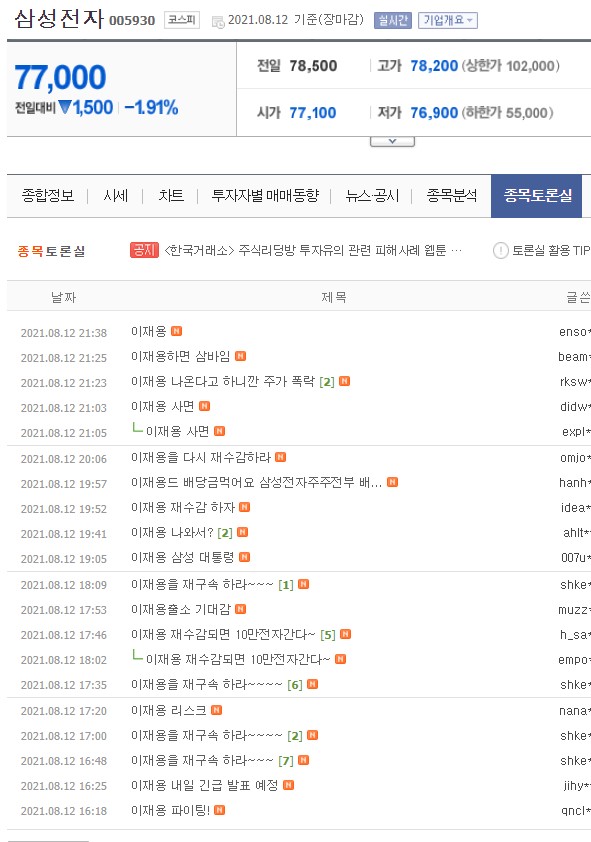This screenshot has width=591, height=842.
Task: Switch to the 종합정보 tab
Action: click(x=48, y=195)
